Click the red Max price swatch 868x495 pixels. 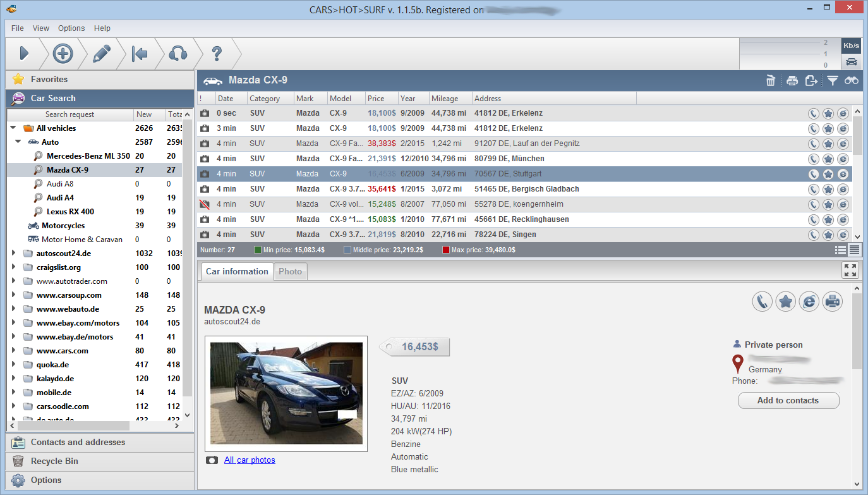(446, 250)
